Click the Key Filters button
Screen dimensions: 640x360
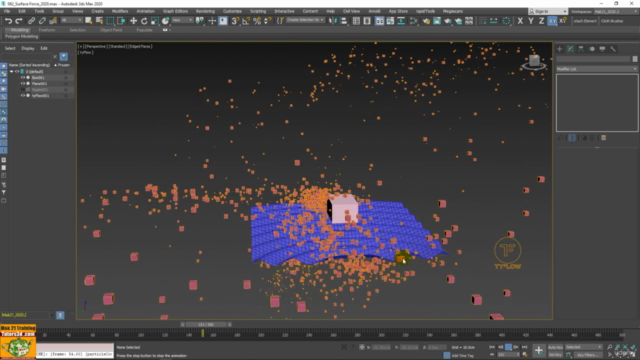(x=588, y=355)
